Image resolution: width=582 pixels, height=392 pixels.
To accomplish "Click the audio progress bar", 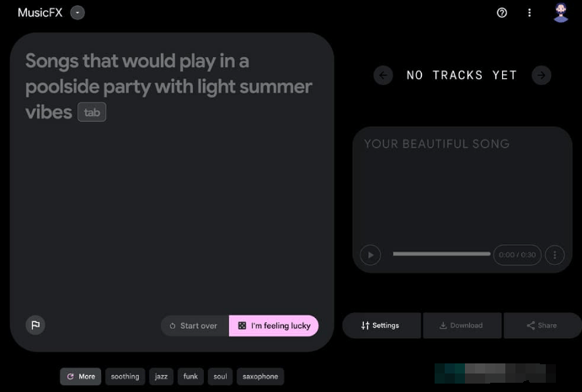I will (441, 254).
